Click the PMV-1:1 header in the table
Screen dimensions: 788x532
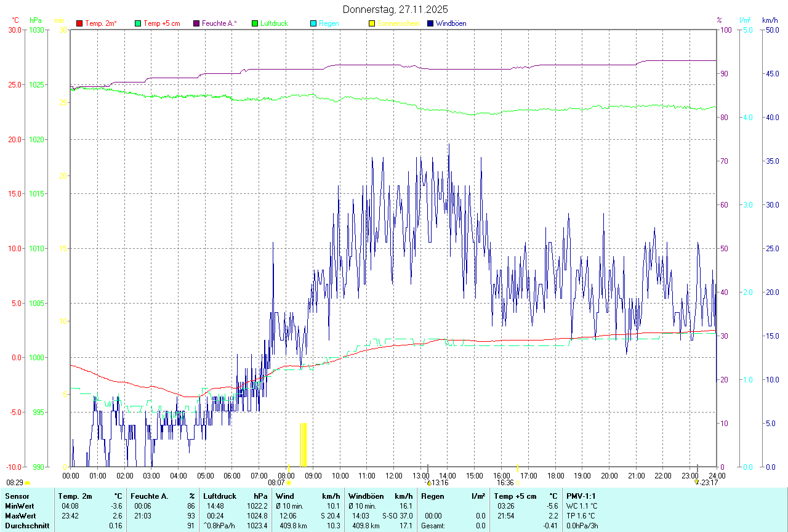(581, 496)
